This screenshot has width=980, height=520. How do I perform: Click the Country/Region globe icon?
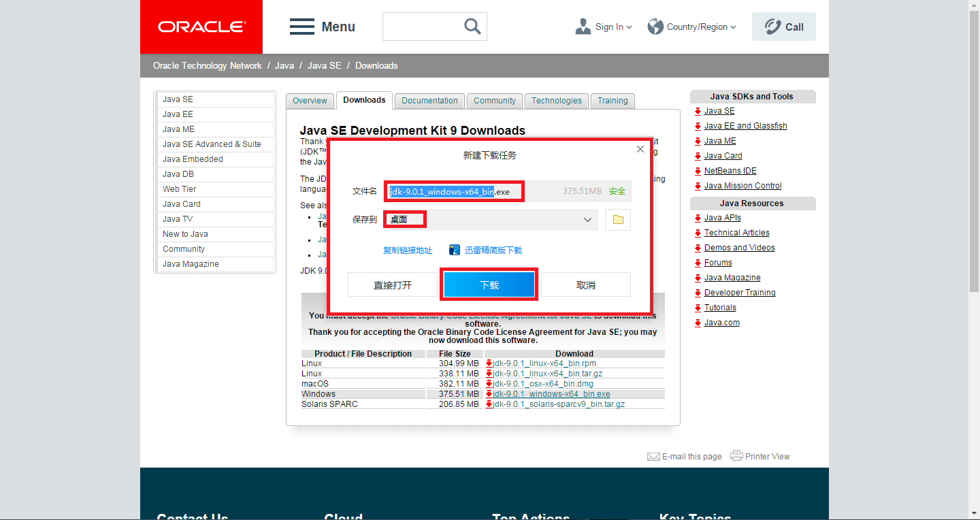click(655, 27)
